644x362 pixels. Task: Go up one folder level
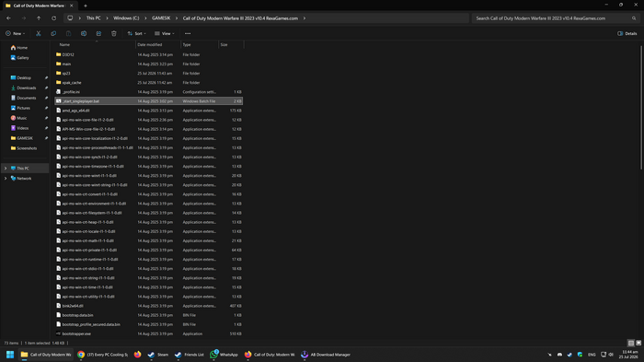(x=39, y=18)
